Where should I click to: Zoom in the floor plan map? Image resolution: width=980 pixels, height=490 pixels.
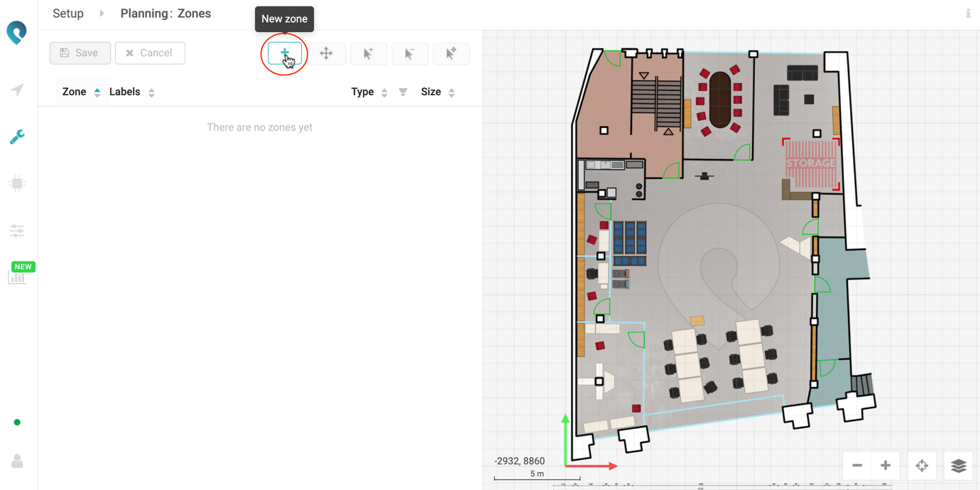pyautogui.click(x=886, y=466)
